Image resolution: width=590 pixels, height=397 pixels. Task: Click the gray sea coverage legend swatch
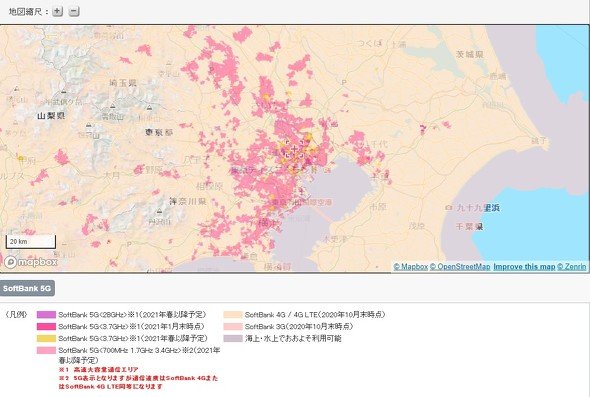tap(233, 339)
